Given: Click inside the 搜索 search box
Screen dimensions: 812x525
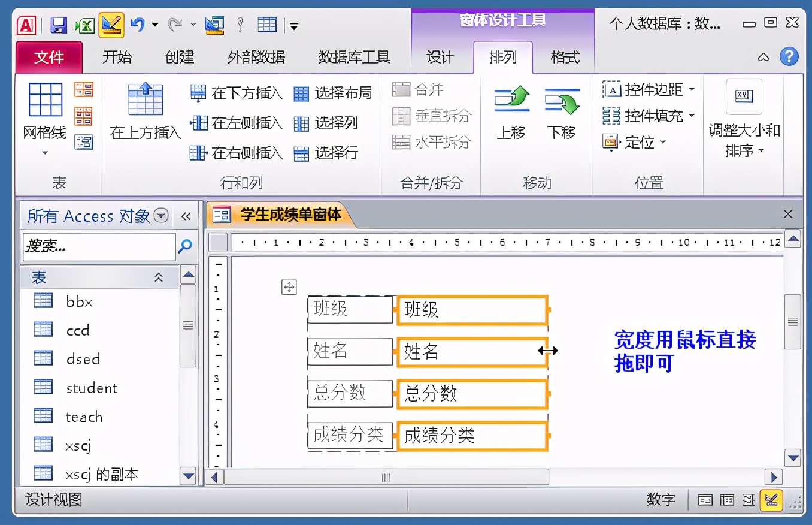Looking at the screenshot, I should (x=96, y=247).
